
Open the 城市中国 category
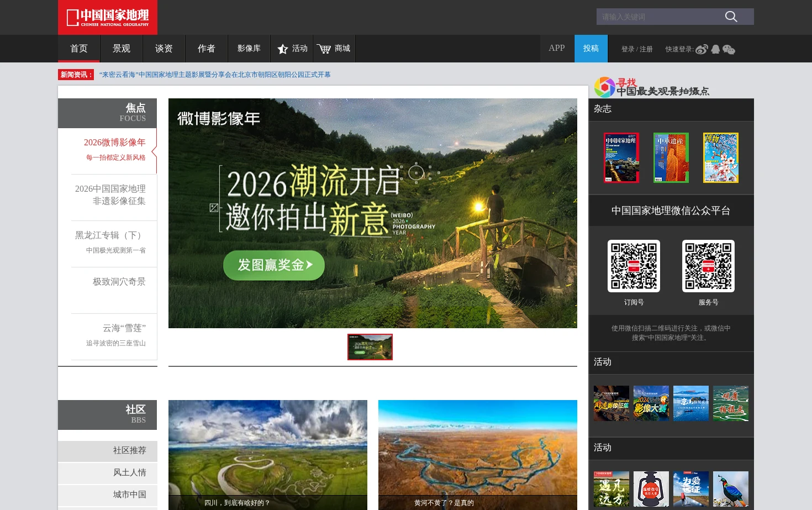pos(108,495)
